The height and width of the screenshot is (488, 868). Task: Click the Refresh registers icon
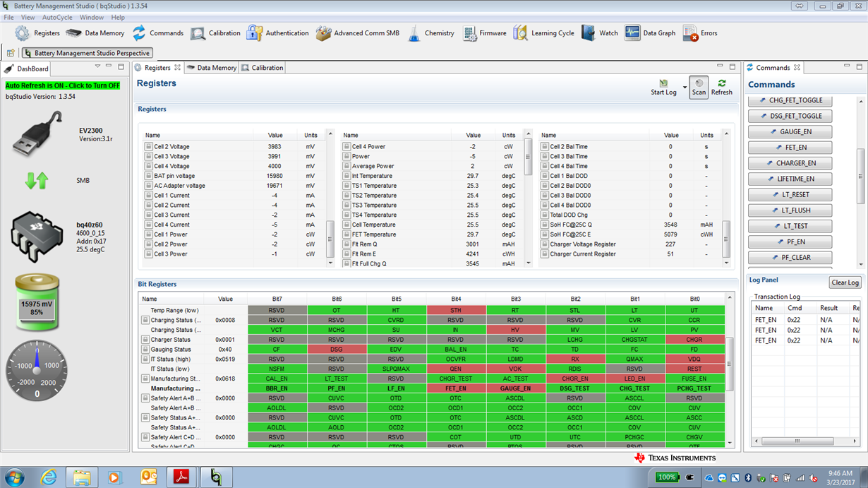point(722,83)
